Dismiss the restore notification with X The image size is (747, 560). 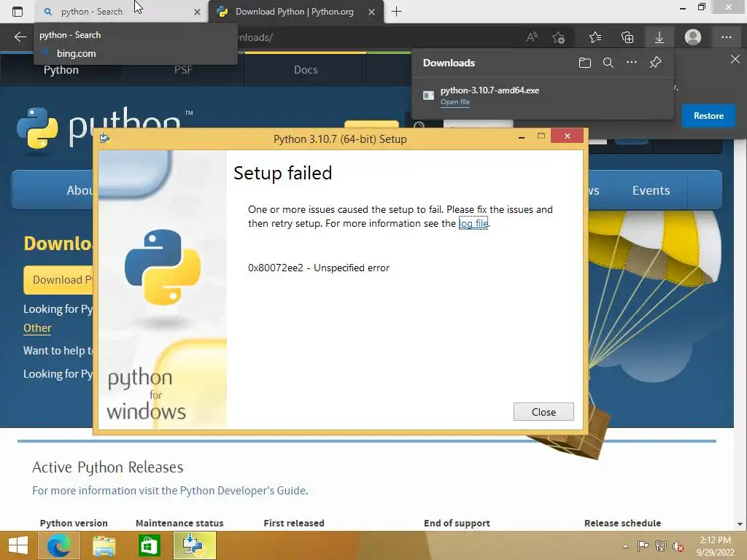coord(735,60)
